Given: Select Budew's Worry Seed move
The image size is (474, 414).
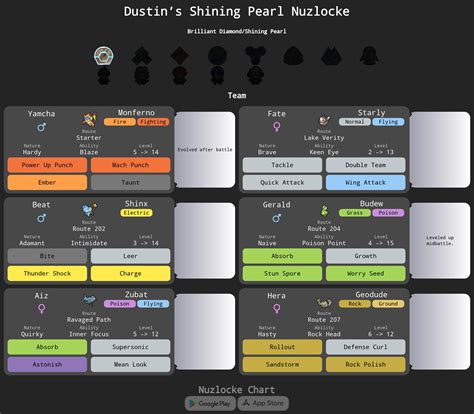Looking at the screenshot, I should click(x=366, y=274).
